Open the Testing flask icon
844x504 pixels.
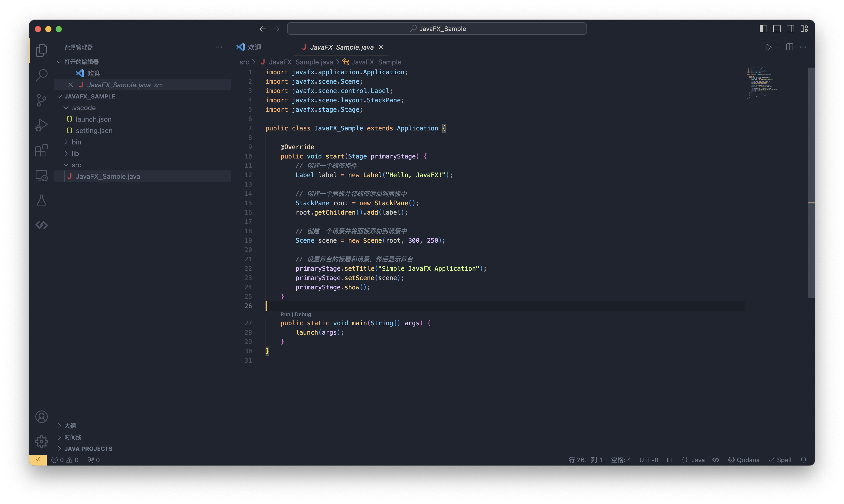(x=41, y=200)
